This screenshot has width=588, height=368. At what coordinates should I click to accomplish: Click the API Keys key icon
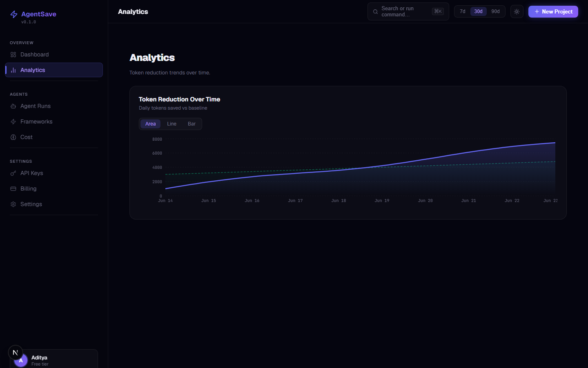(x=13, y=173)
